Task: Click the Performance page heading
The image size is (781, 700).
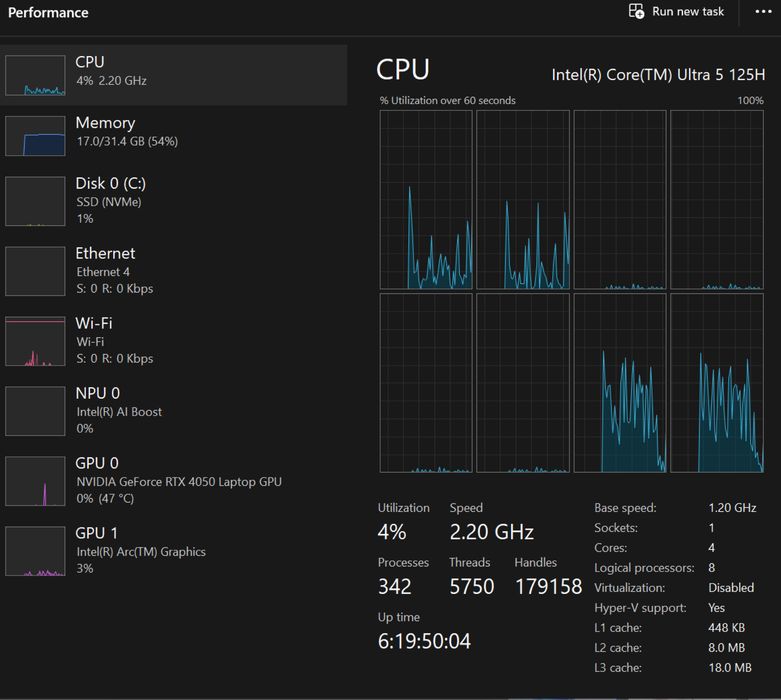Action: click(x=48, y=12)
